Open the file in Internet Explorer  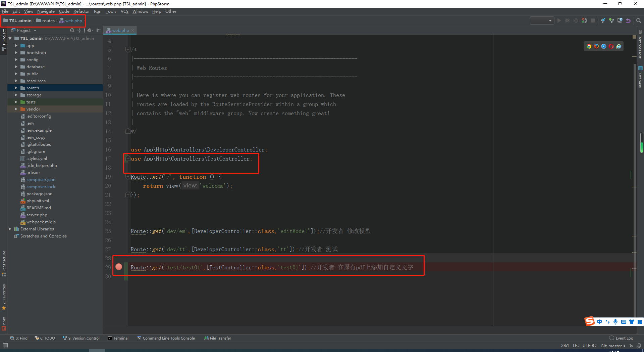tap(619, 46)
